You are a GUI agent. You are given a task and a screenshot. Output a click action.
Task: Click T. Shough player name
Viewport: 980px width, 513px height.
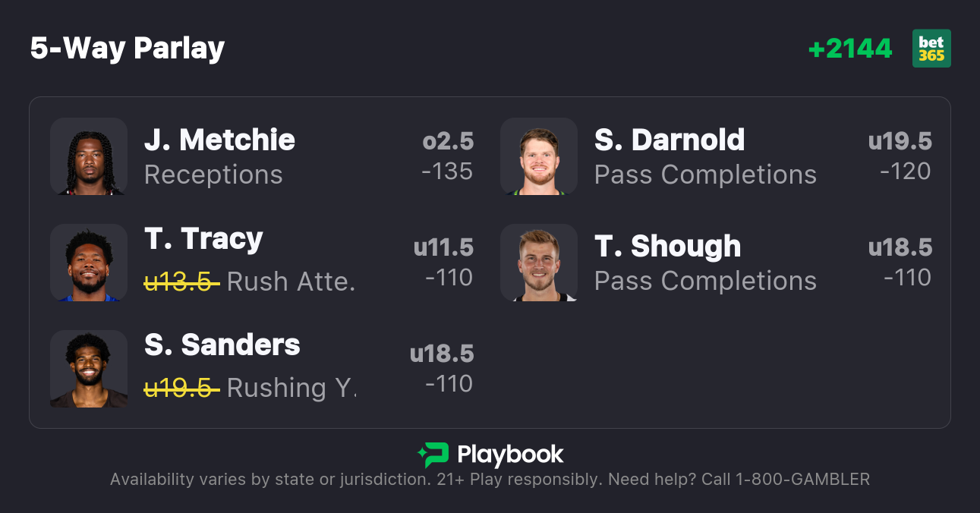pos(667,246)
